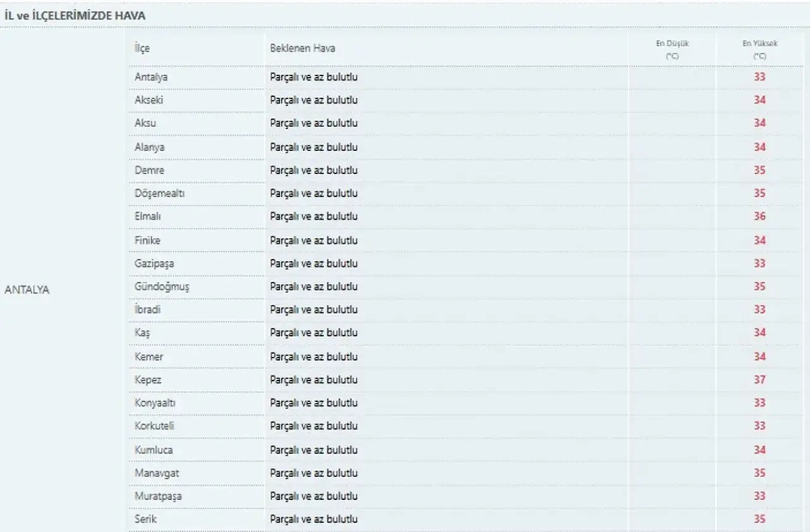Select the ANTALYA province label

[27, 290]
